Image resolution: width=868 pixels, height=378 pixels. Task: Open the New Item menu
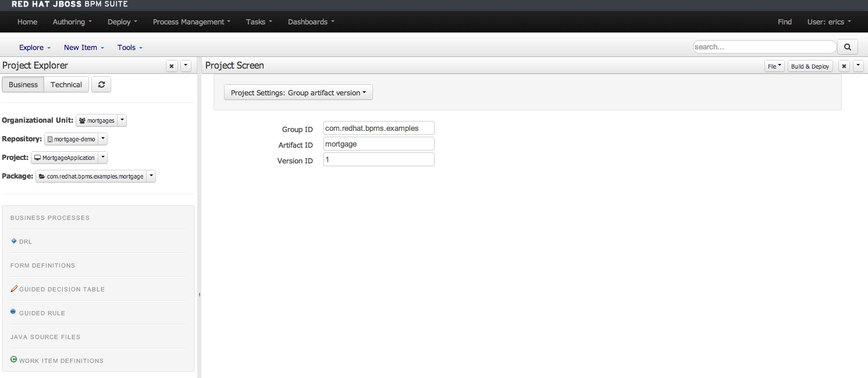(84, 48)
